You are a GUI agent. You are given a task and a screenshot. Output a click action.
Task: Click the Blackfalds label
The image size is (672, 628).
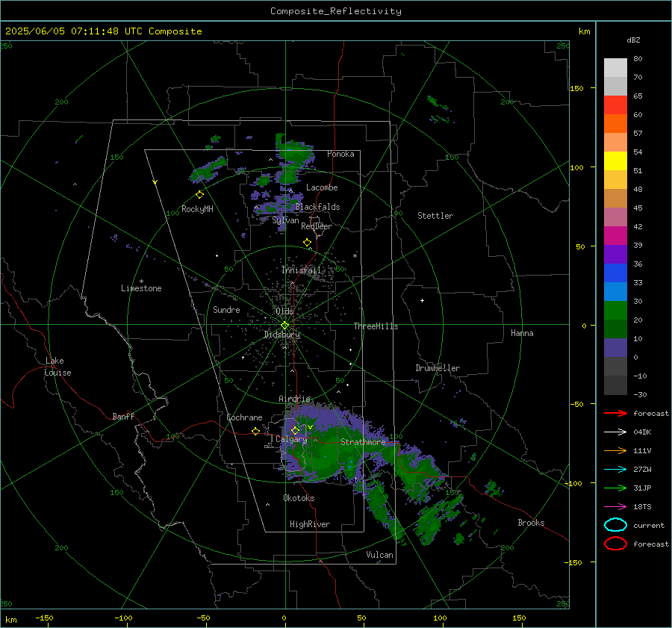point(317,207)
